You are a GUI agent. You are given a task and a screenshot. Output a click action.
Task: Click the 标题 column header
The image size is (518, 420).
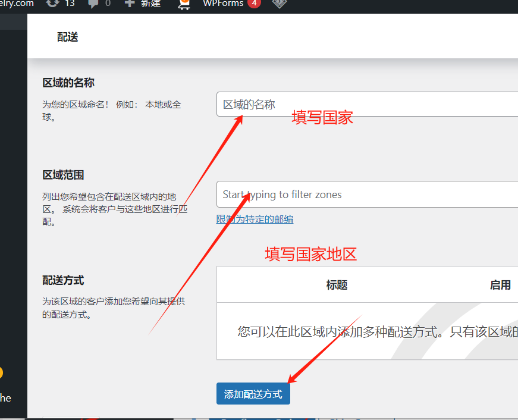(x=337, y=284)
